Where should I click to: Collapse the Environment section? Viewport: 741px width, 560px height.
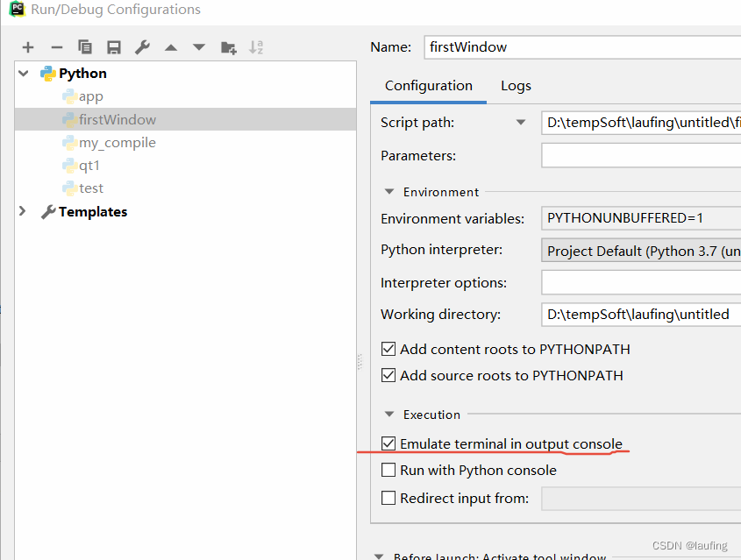coord(389,192)
